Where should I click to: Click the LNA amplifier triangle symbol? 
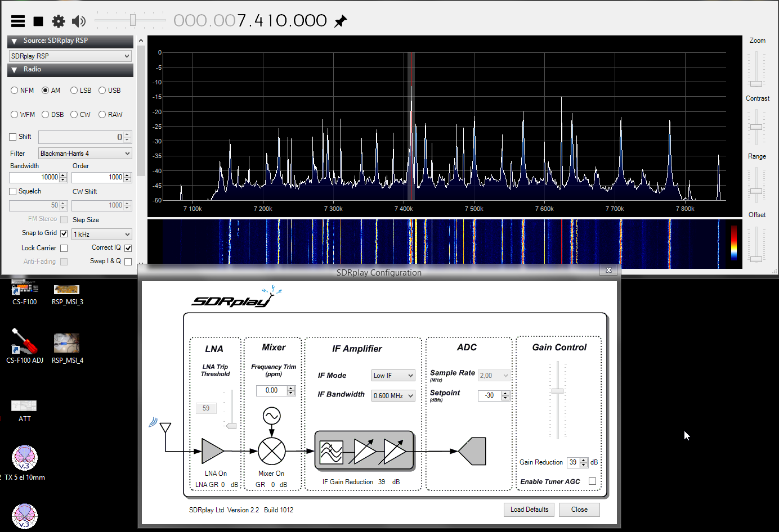click(x=213, y=451)
